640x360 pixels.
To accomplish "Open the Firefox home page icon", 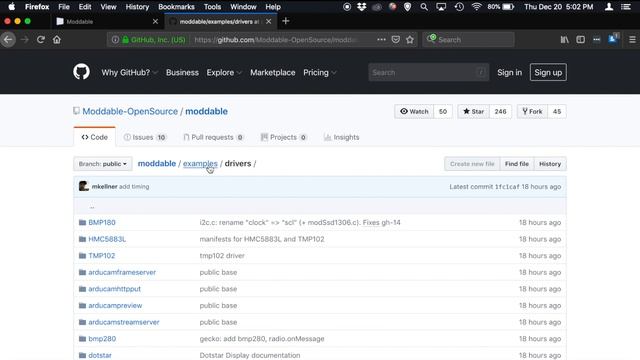I will coord(57,40).
